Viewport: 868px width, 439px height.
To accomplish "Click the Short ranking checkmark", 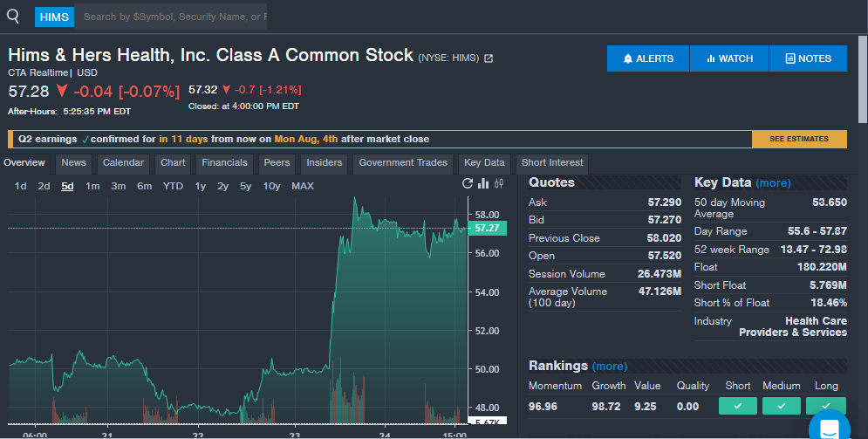I will pos(738,406).
